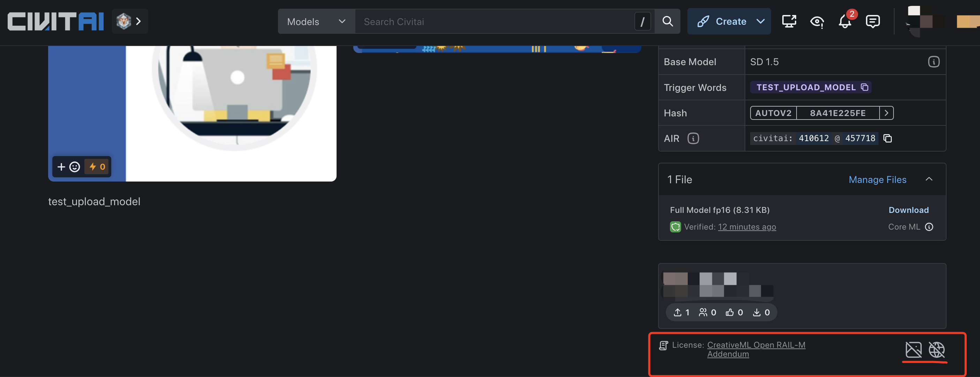Cycle hash type with the arrow button

(x=887, y=113)
